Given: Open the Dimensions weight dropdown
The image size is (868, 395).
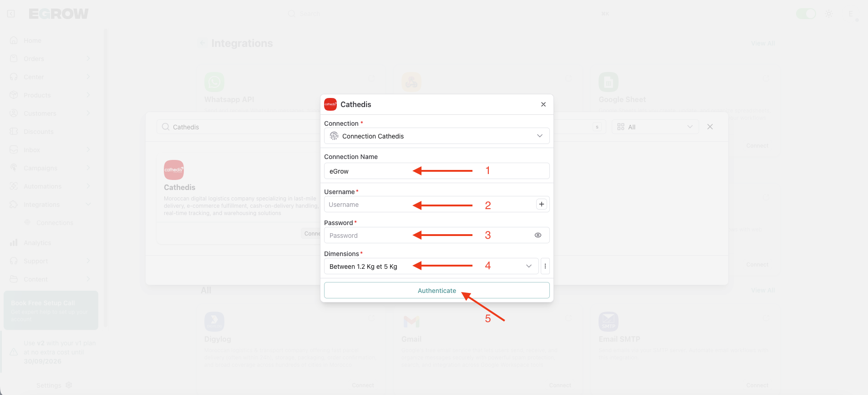Looking at the screenshot, I should (x=431, y=266).
